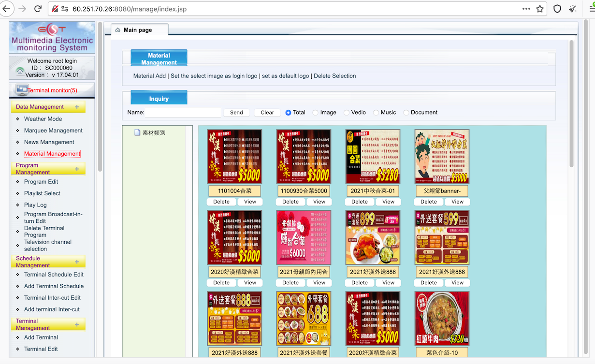595x364 pixels.
Task: Click the Material Add link
Action: tap(149, 76)
